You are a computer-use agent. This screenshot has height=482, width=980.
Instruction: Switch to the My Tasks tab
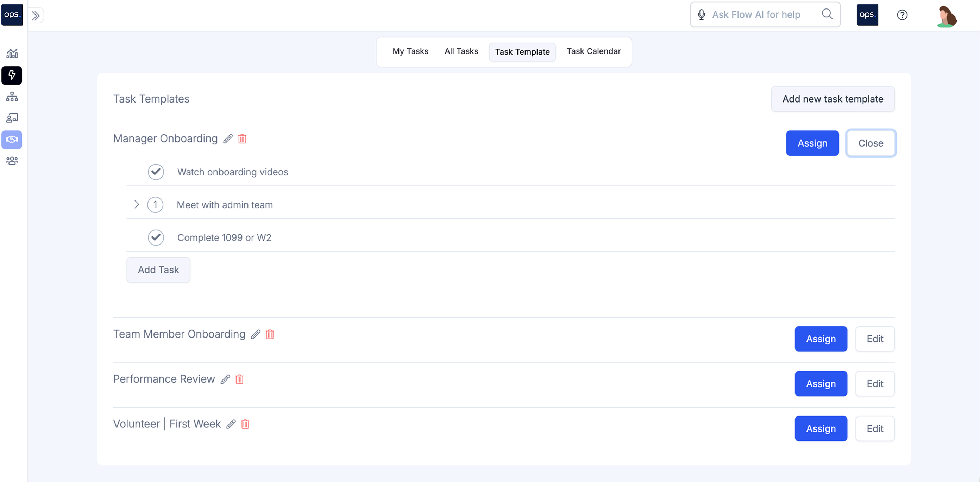coord(410,51)
